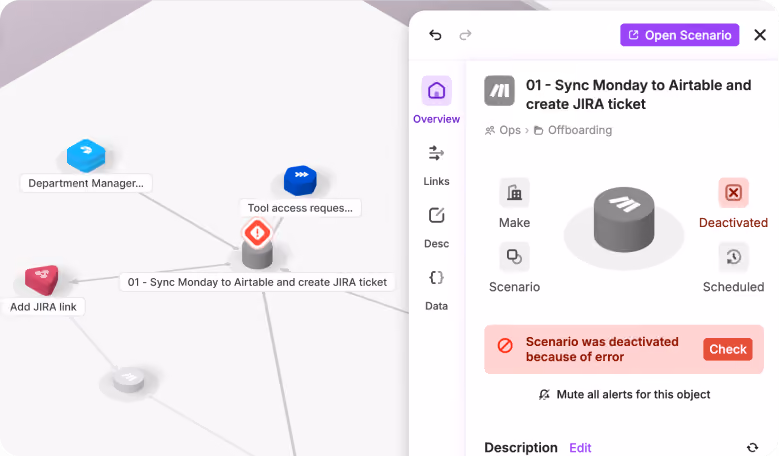Select the Tool access request node icon

tap(300, 180)
